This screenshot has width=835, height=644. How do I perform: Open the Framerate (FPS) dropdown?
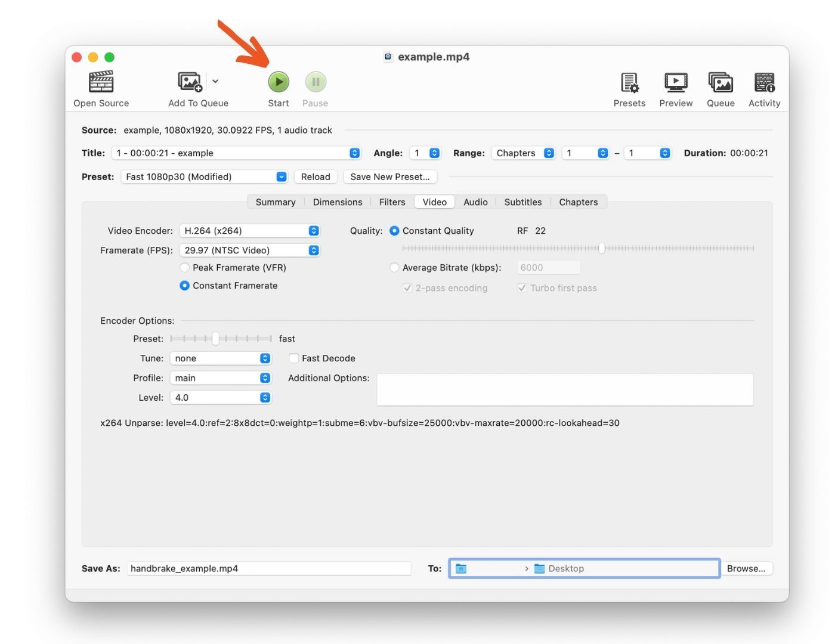(x=249, y=250)
